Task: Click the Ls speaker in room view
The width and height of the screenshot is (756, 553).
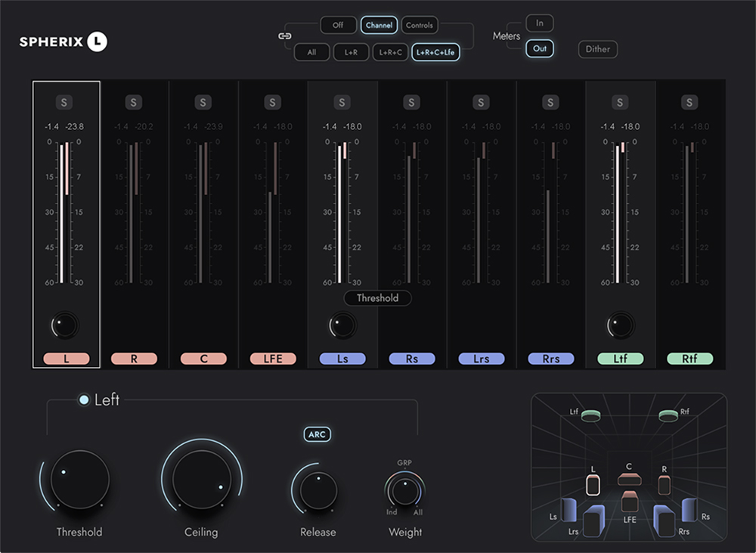Action: 569,510
